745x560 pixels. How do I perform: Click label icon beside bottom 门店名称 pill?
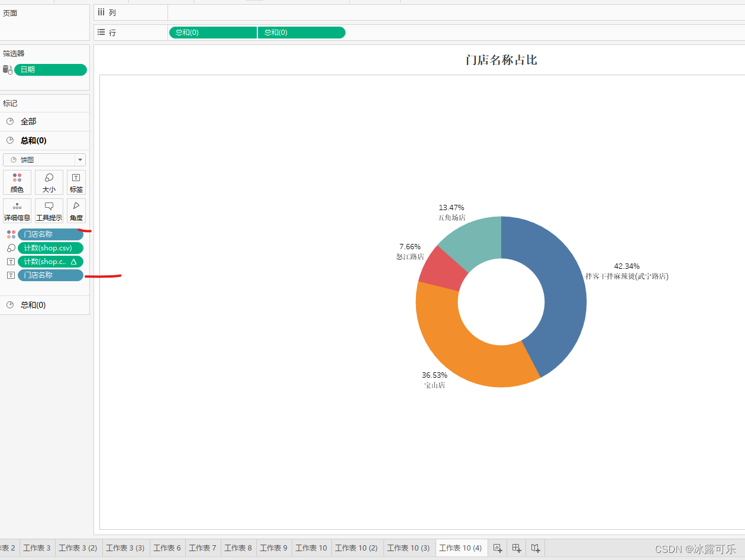point(11,275)
